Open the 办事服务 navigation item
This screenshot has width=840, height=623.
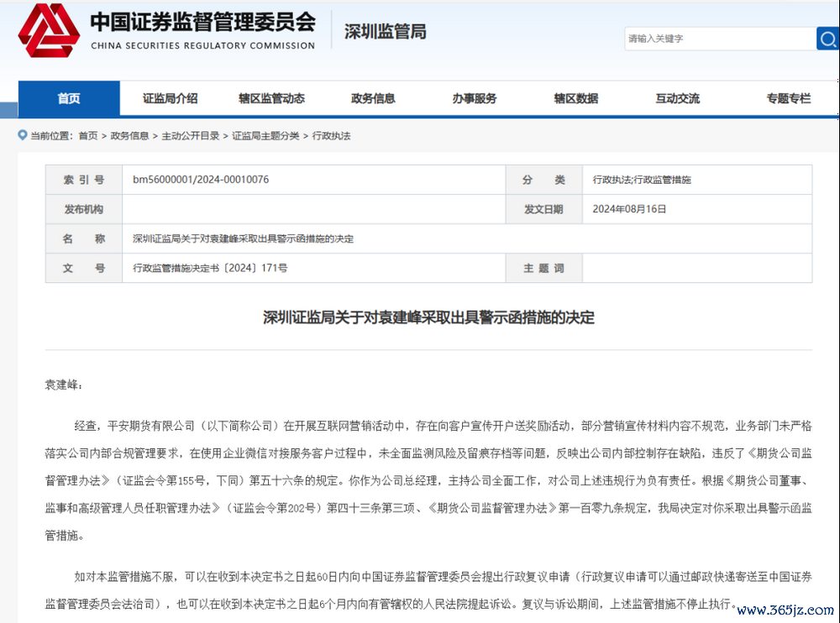[x=475, y=98]
